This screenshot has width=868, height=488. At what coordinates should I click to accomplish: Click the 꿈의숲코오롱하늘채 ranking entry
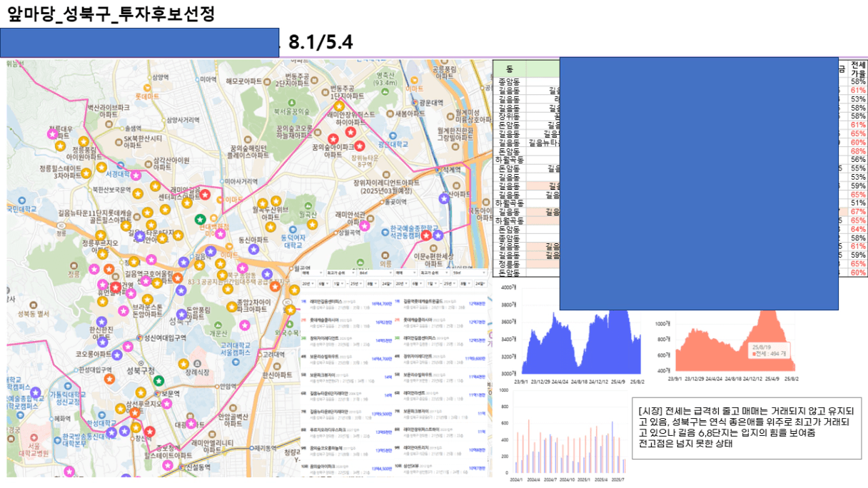click(348, 450)
